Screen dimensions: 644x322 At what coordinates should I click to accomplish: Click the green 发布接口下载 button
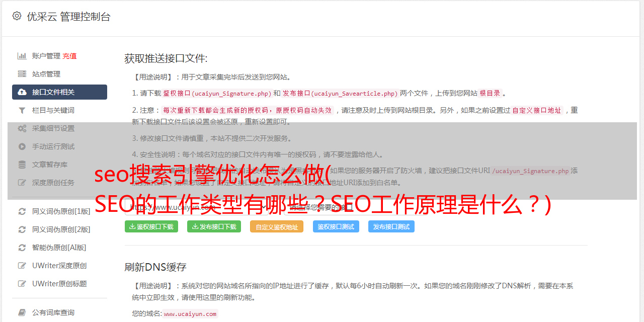[214, 226]
